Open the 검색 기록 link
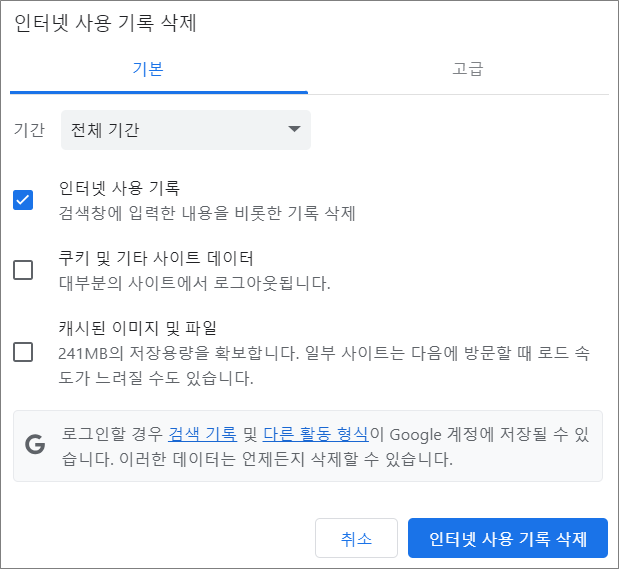Image resolution: width=619 pixels, height=569 pixels. [x=203, y=434]
